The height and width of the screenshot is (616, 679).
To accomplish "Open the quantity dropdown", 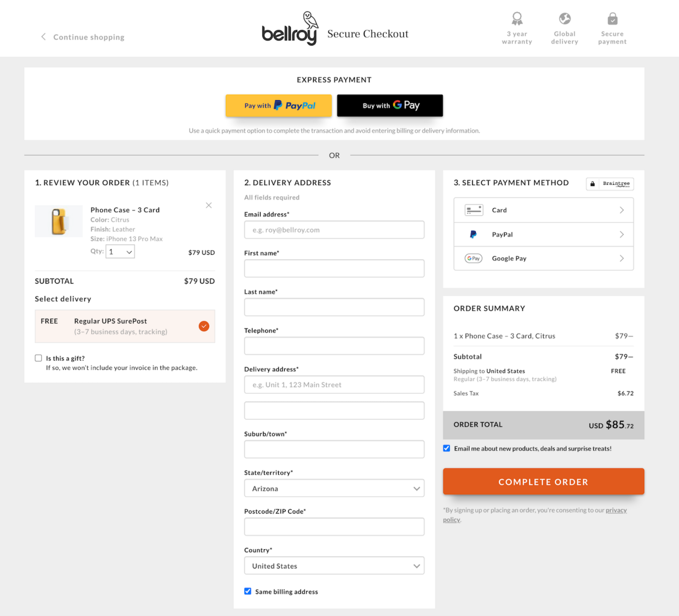I will pyautogui.click(x=120, y=251).
